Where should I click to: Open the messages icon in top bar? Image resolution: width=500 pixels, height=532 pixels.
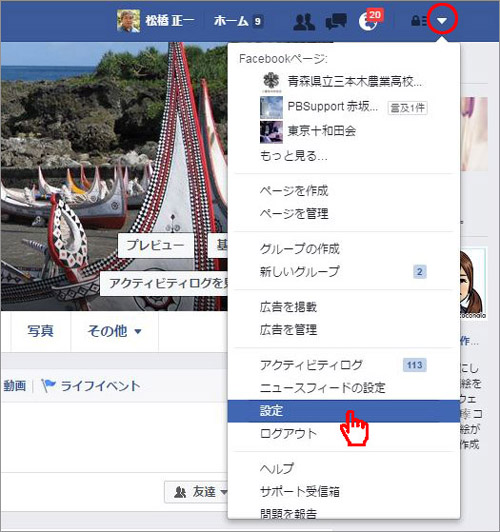336,22
